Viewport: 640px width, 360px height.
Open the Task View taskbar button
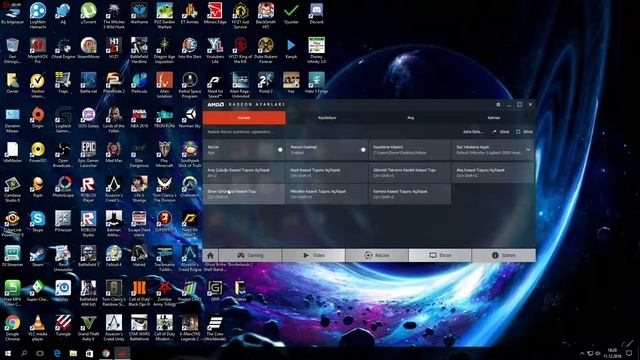click(x=40, y=353)
